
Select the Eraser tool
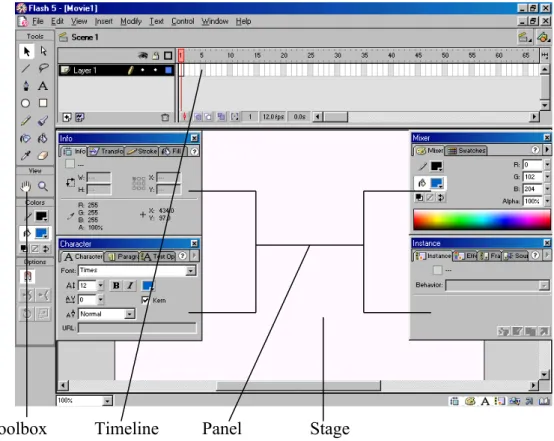coord(43,155)
